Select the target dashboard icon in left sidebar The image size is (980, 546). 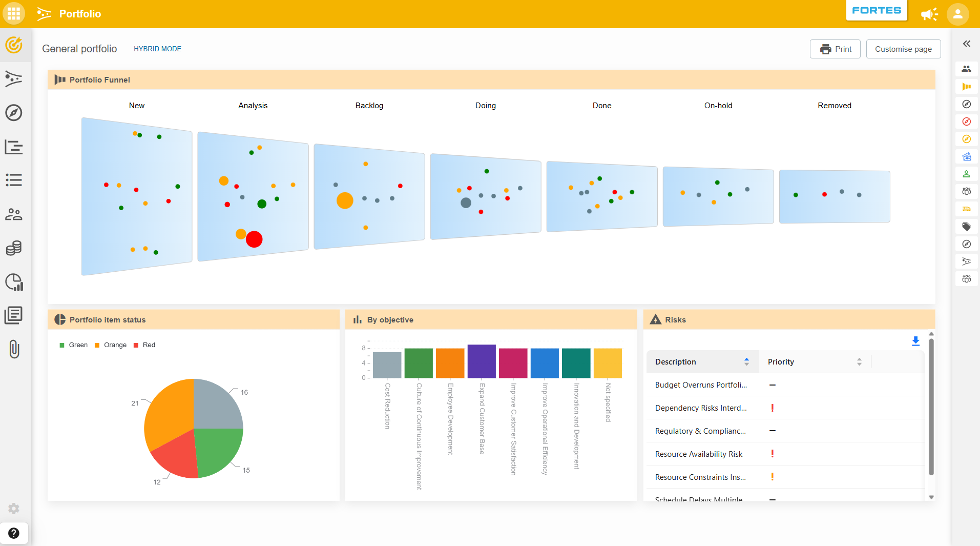click(x=14, y=45)
